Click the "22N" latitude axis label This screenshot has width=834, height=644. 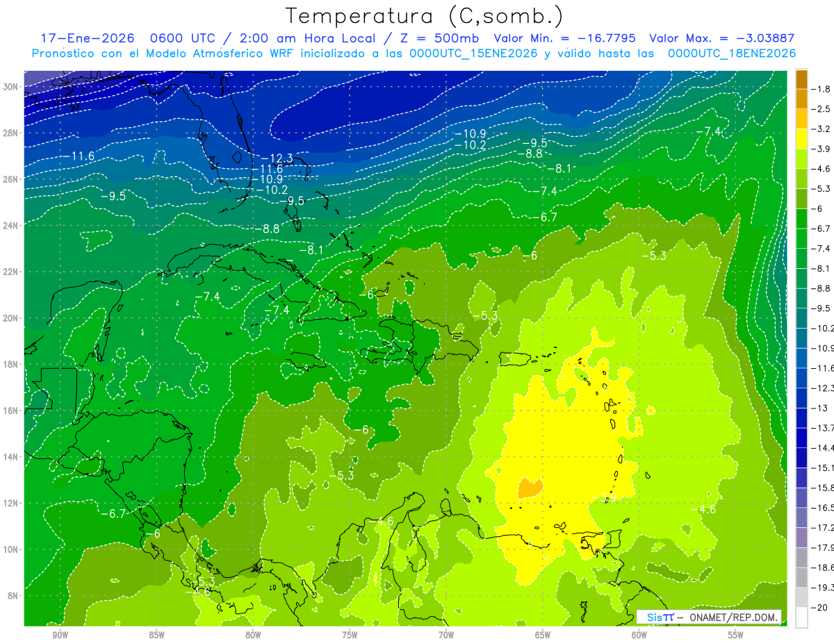click(10, 271)
